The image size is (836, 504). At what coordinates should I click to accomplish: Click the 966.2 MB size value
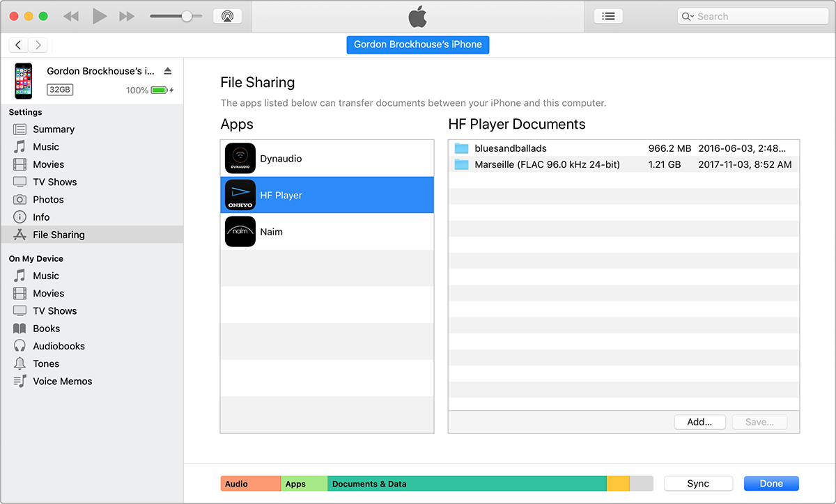(669, 148)
